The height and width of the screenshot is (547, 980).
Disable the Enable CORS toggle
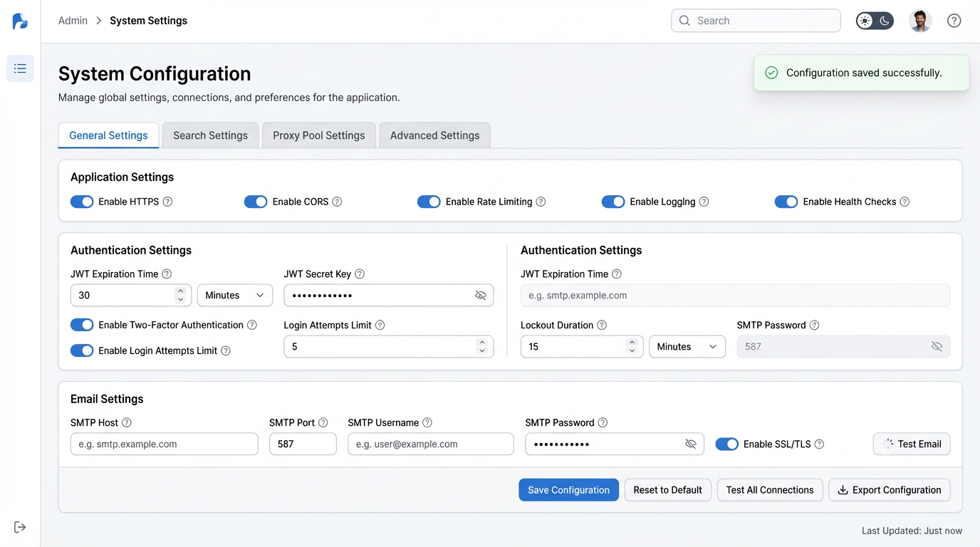256,202
